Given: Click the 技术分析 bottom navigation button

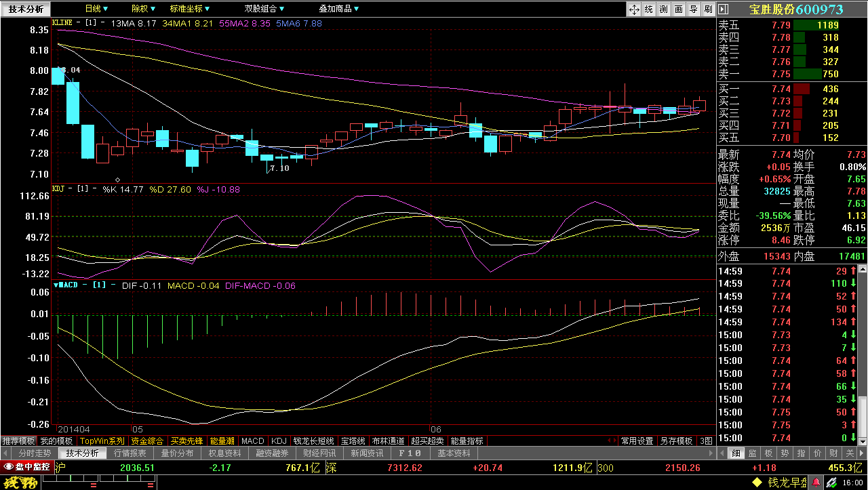Looking at the screenshot, I should pyautogui.click(x=82, y=453).
